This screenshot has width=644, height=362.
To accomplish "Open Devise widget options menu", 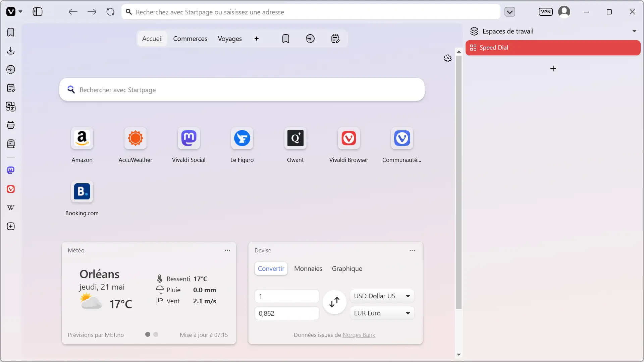I will (412, 250).
